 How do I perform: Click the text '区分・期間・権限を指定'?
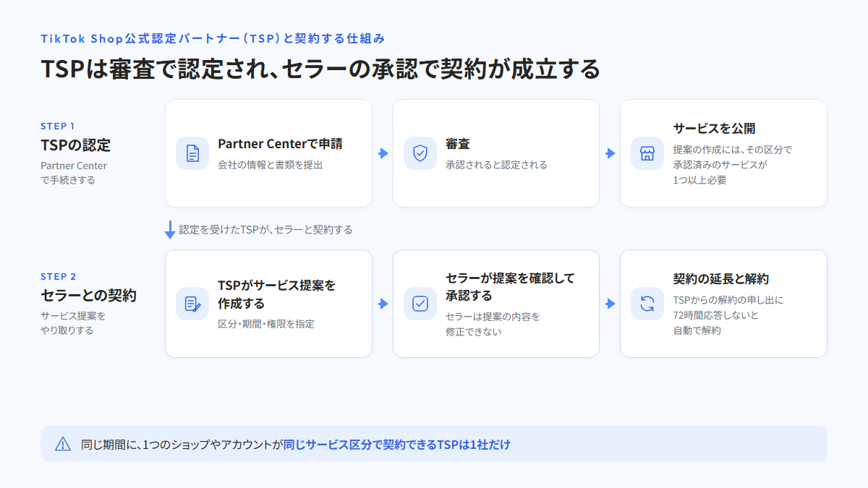(x=266, y=324)
